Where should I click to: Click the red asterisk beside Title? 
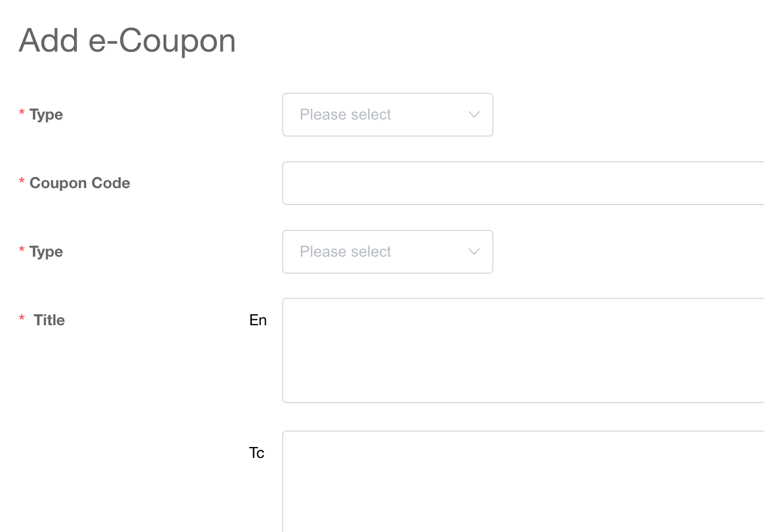coord(22,318)
